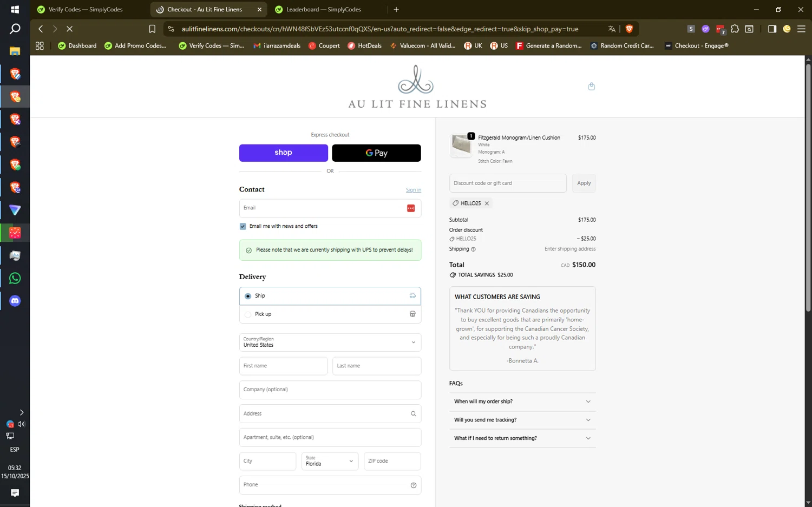The height and width of the screenshot is (507, 812).
Task: Open the Add Promo Codes bookmark
Action: tap(135, 46)
